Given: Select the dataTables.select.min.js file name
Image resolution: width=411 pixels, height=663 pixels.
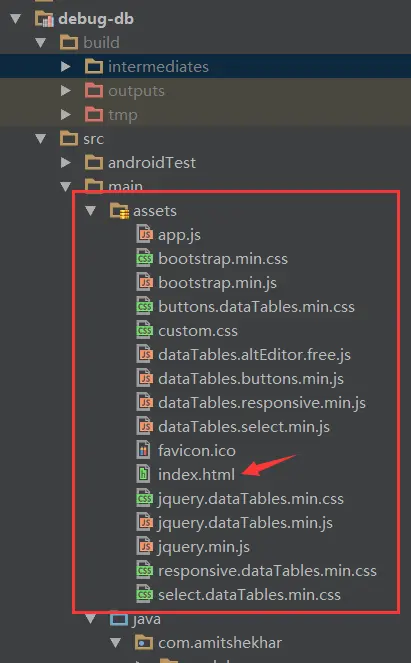Looking at the screenshot, I should 244,427.
